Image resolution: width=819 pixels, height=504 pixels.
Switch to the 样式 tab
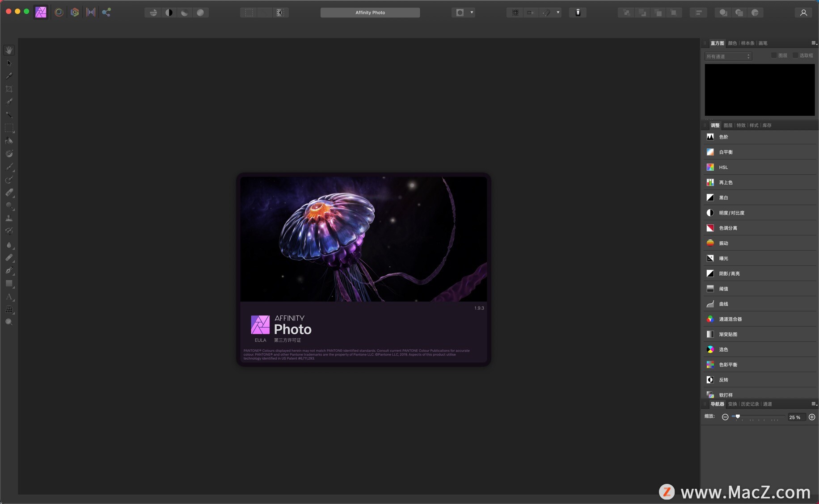[x=754, y=126]
